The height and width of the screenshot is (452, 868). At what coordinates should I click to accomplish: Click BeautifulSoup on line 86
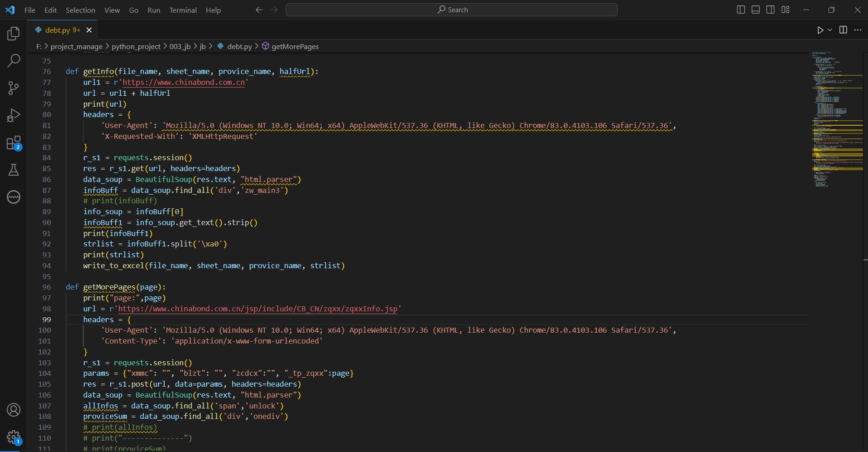click(x=164, y=179)
